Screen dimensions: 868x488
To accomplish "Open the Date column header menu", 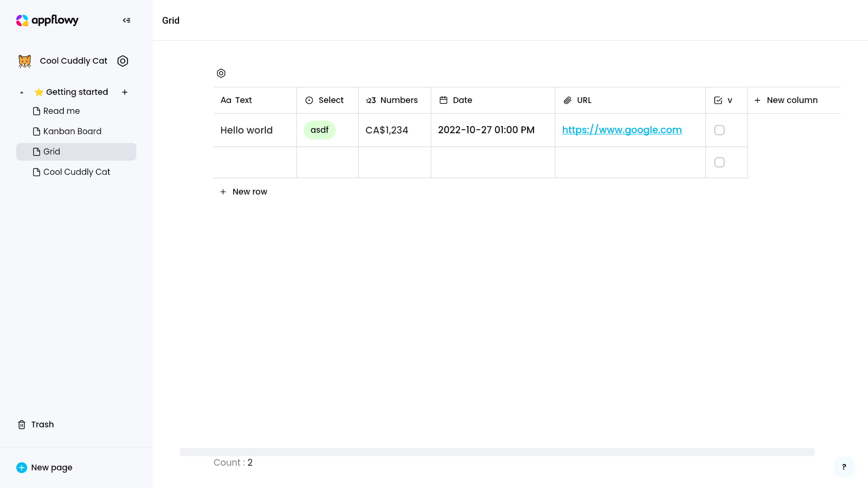I will pos(492,100).
